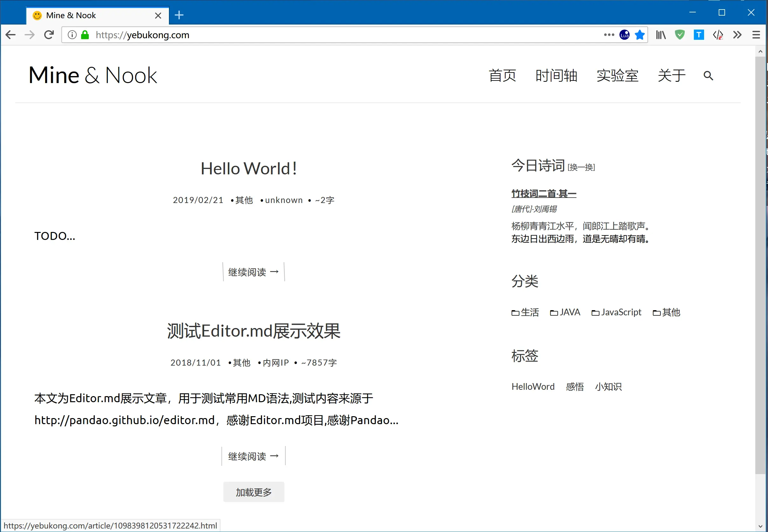Click the code brackets extension icon
Viewport: 768px width, 532px height.
(718, 35)
